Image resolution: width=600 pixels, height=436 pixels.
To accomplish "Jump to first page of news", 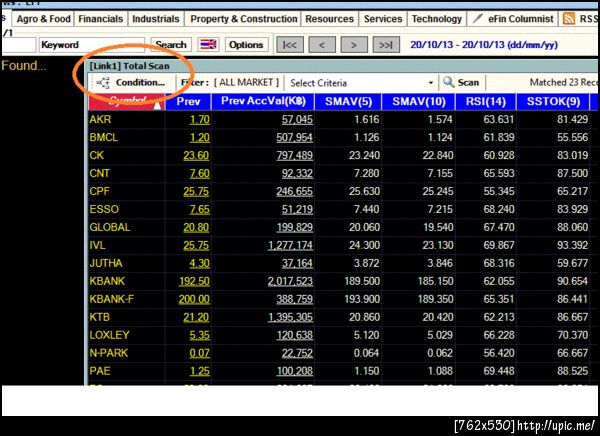I will coord(290,45).
